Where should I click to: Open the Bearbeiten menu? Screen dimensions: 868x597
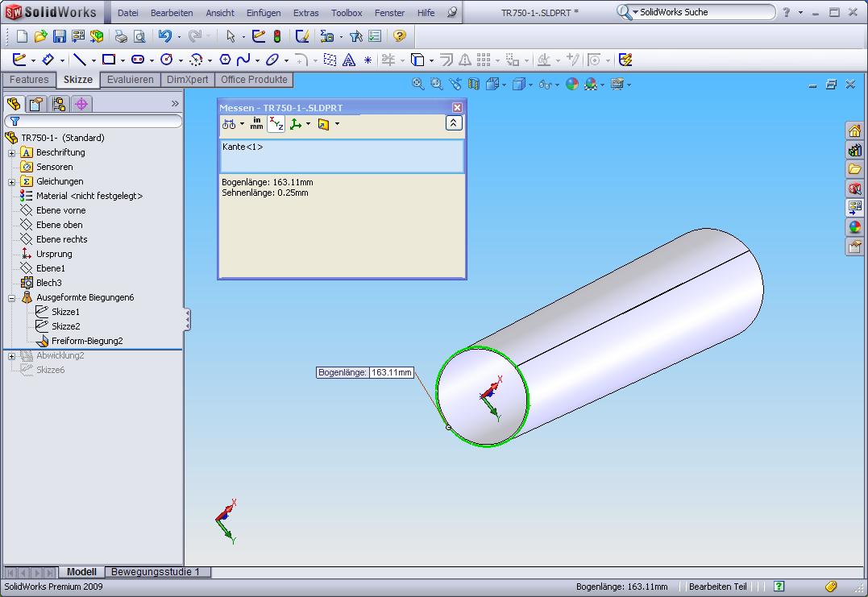172,13
